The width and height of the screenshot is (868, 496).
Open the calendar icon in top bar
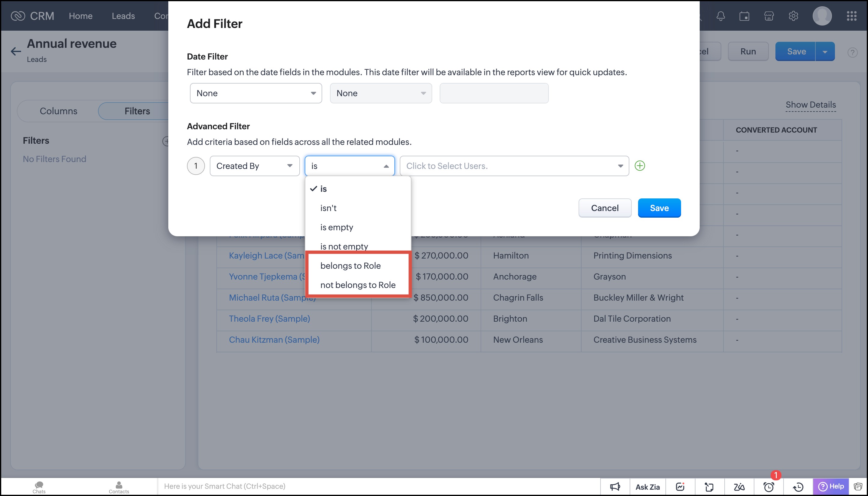click(x=744, y=16)
